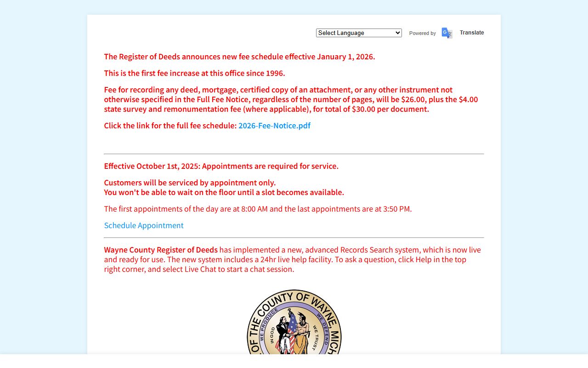Click 'You won't be able to wait on the floor' line
The height and width of the screenshot is (368, 588).
224,192
